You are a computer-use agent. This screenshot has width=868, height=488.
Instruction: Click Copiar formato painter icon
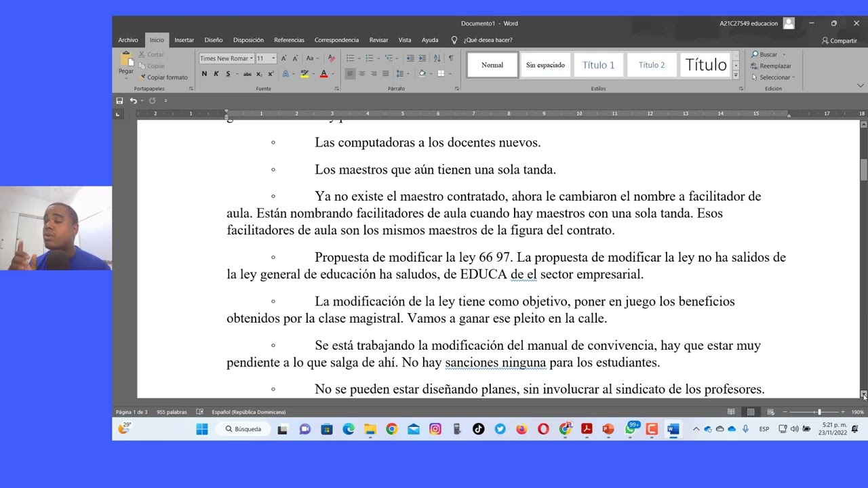[142, 77]
